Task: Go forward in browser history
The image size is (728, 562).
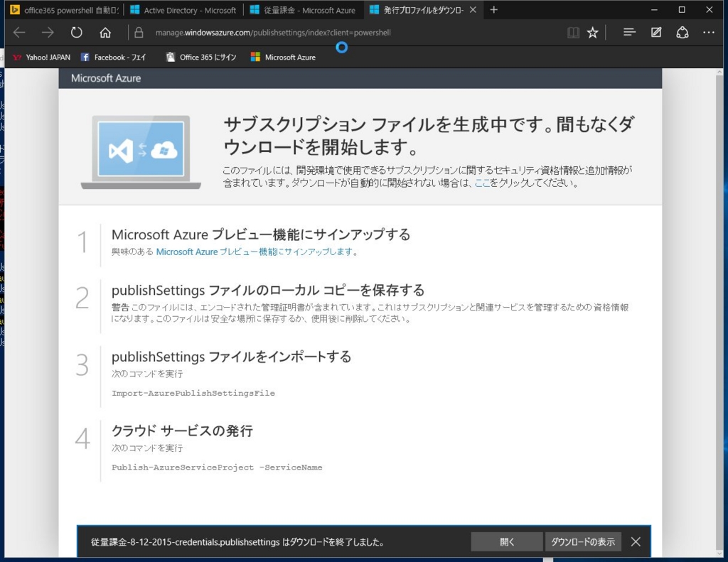Action: 48,33
